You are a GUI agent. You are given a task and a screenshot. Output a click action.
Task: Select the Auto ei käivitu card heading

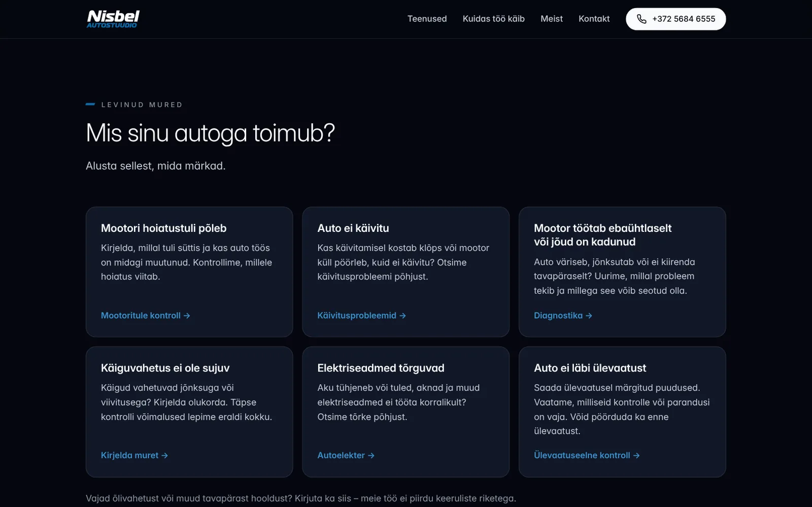click(x=353, y=228)
